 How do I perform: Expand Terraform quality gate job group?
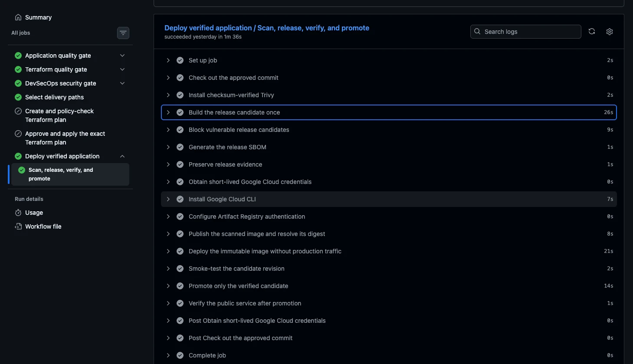click(x=122, y=69)
